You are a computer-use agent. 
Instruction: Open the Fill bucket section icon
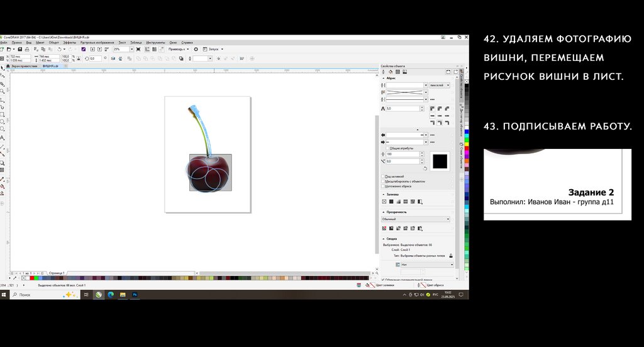click(x=391, y=72)
